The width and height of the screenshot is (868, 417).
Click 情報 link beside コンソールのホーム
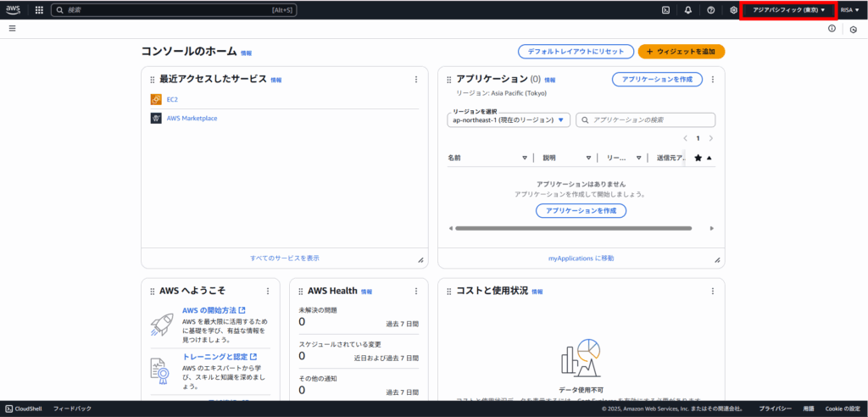247,53
